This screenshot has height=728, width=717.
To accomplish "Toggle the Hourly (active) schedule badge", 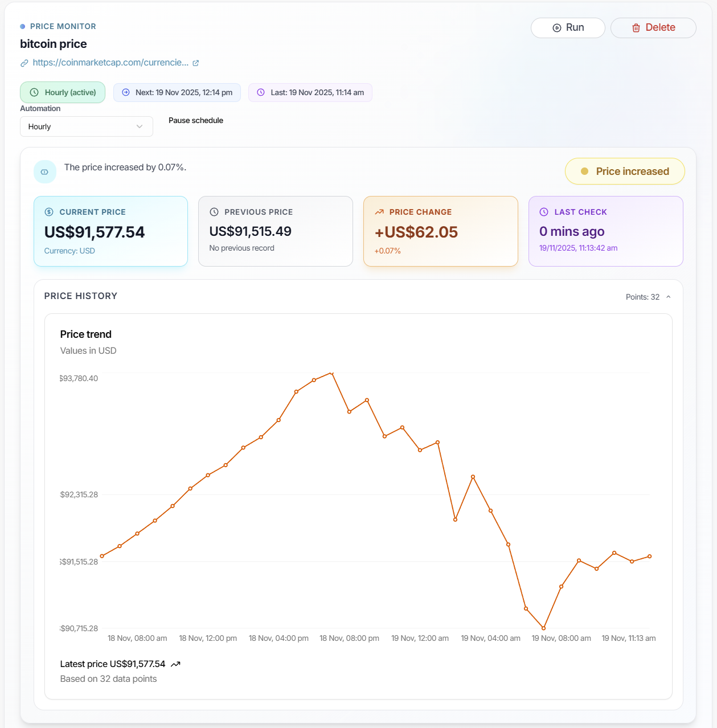I will pos(63,92).
